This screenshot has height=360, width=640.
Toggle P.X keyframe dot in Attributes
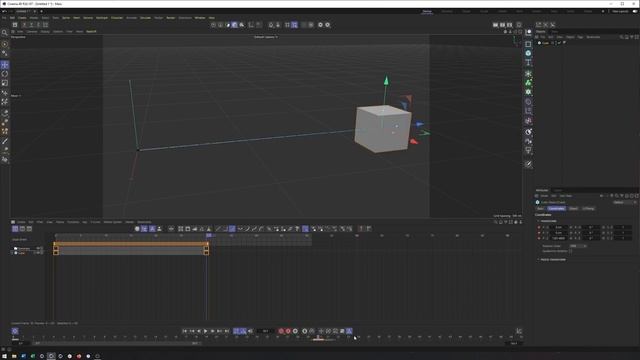(539, 227)
